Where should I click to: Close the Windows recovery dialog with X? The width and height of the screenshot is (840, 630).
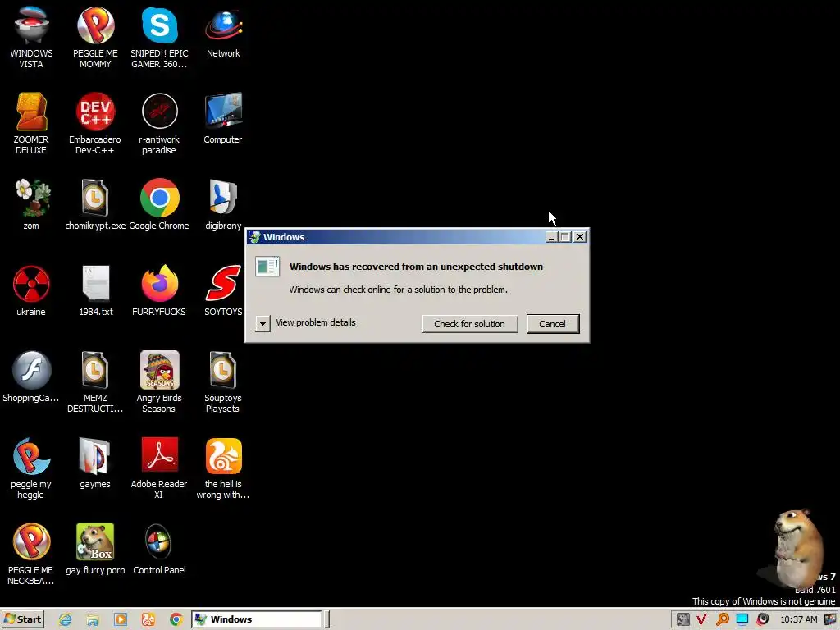[x=580, y=237]
